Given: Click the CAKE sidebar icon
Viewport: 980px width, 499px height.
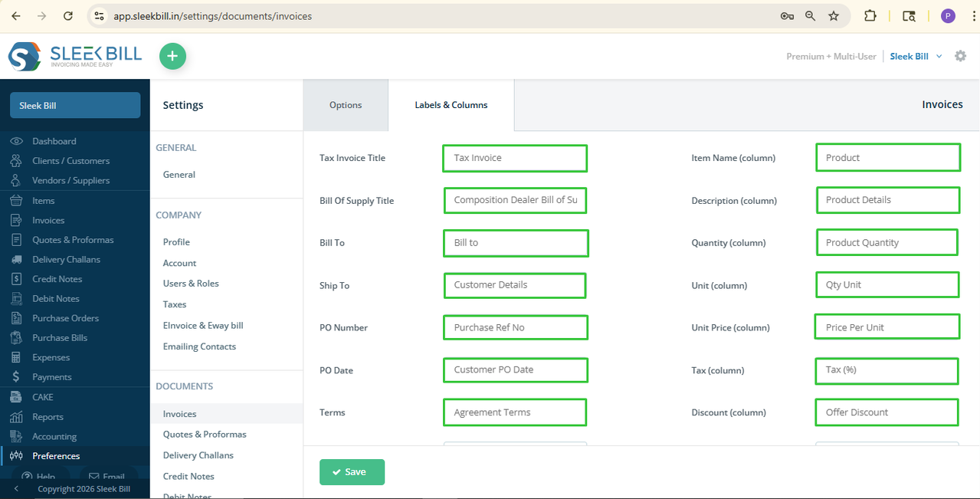Looking at the screenshot, I should [16, 397].
